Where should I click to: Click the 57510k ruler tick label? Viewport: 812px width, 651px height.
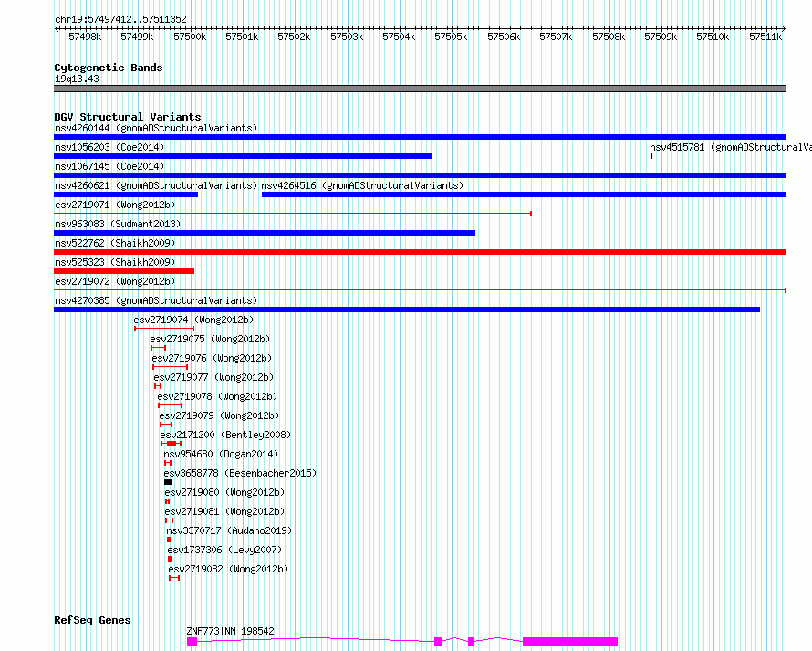(712, 37)
